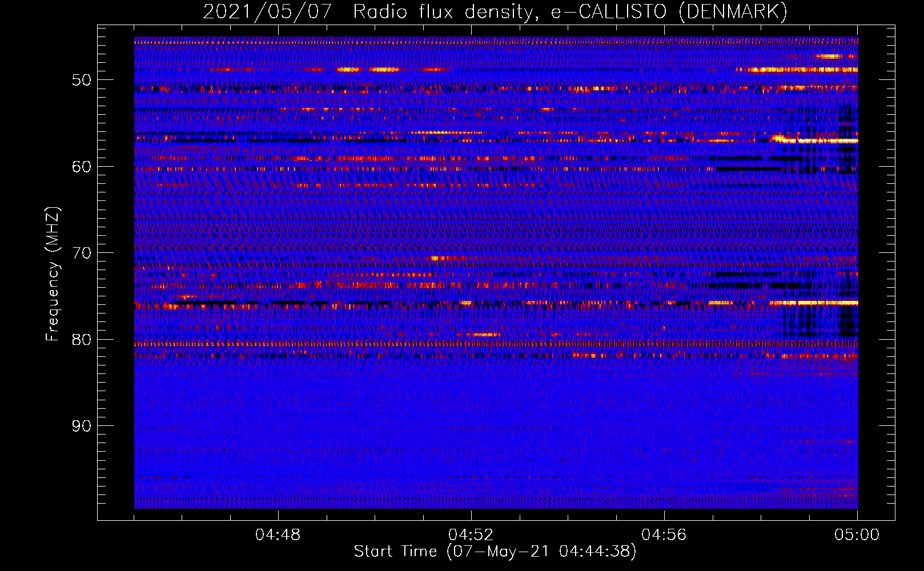Click the 50 MHz frequency tick label

click(x=82, y=80)
